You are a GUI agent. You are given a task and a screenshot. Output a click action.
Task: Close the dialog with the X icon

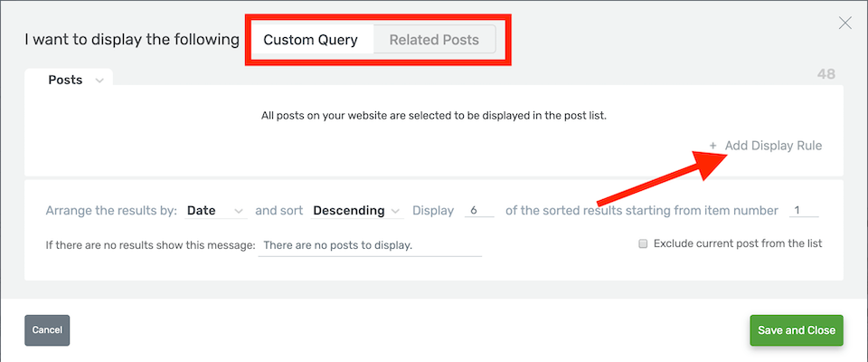coord(845,24)
